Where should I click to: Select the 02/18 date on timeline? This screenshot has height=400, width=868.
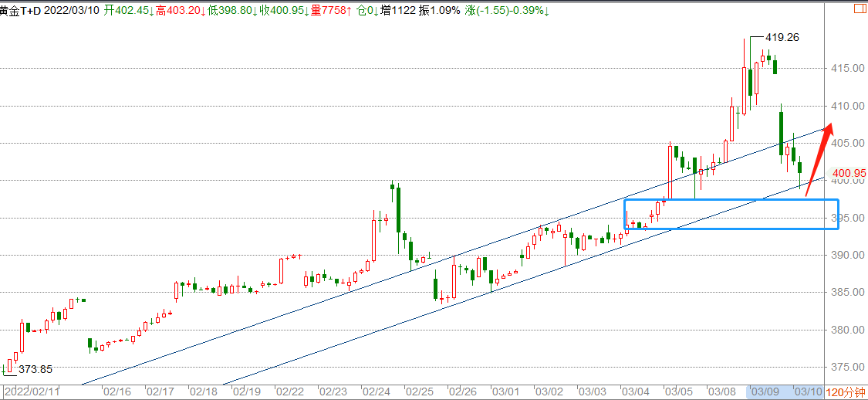click(x=204, y=392)
